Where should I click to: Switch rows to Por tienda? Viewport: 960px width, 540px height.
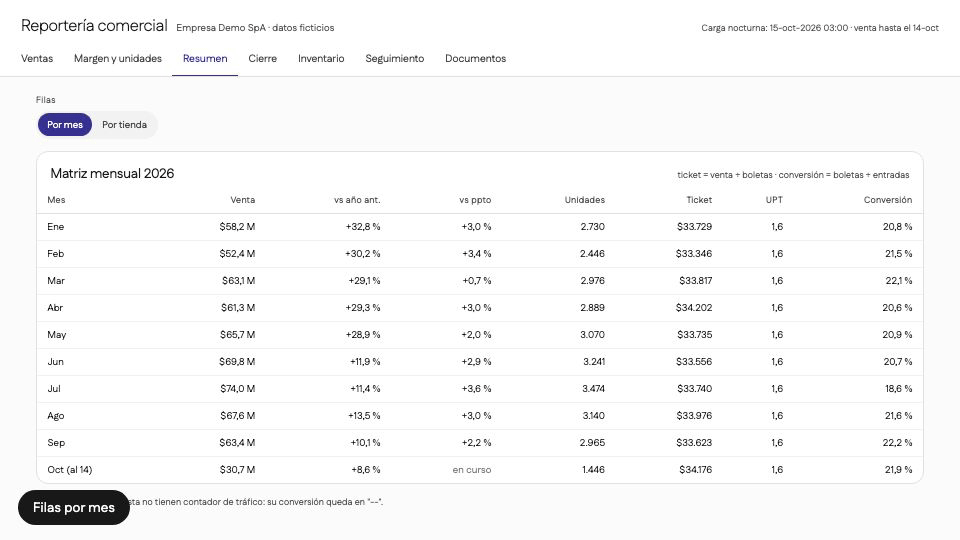tap(124, 124)
